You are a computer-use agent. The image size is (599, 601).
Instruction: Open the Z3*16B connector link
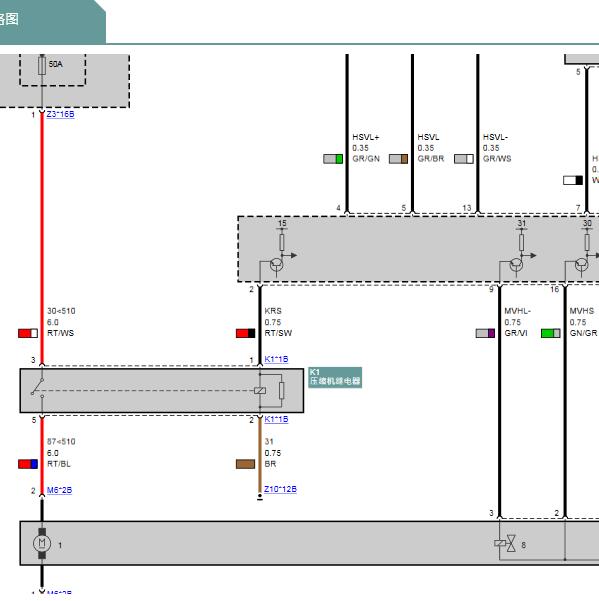[60, 114]
